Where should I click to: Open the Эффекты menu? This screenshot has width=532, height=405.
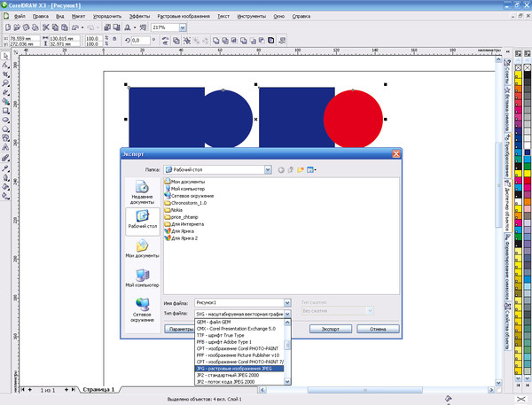click(x=139, y=16)
